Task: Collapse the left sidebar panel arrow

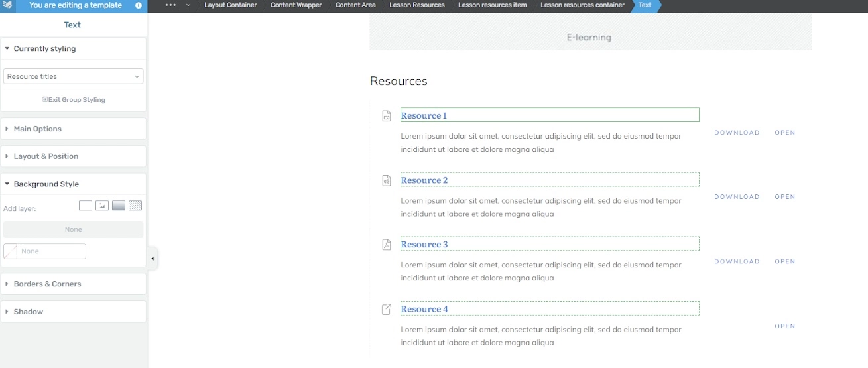Action: pyautogui.click(x=153, y=259)
